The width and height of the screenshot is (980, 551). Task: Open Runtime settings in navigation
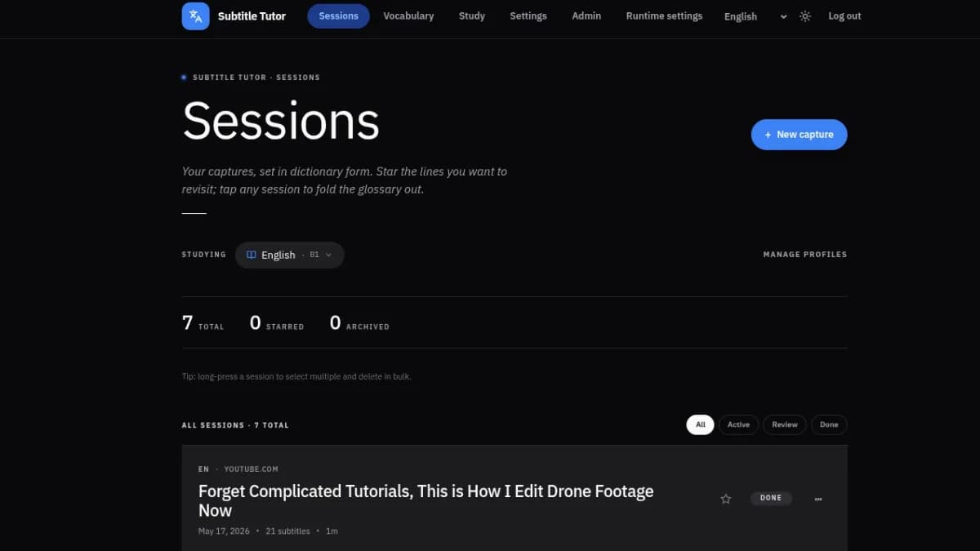[664, 16]
